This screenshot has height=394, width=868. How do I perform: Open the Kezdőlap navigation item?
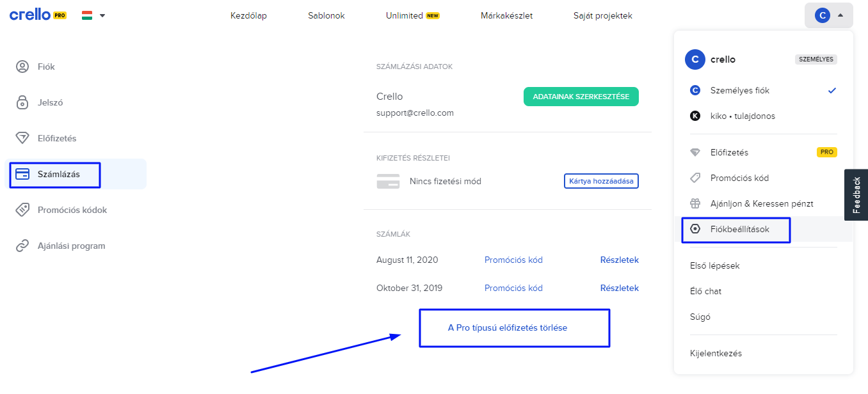click(x=248, y=15)
